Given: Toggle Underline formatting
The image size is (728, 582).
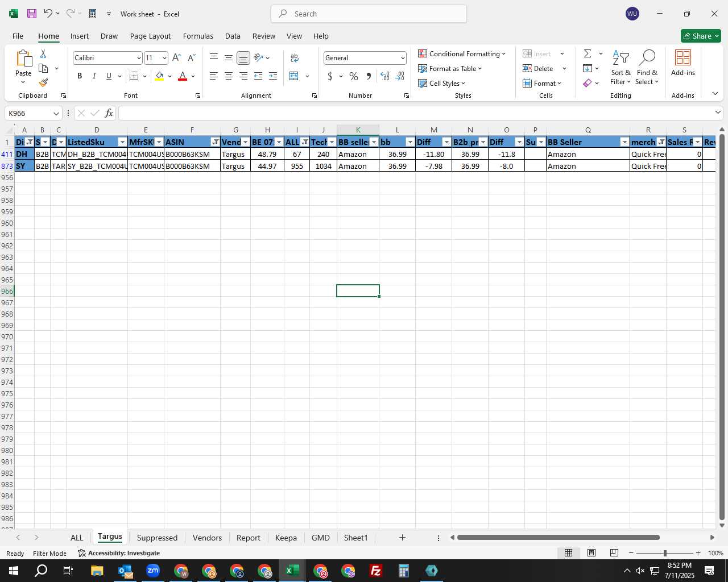Looking at the screenshot, I should pos(109,76).
